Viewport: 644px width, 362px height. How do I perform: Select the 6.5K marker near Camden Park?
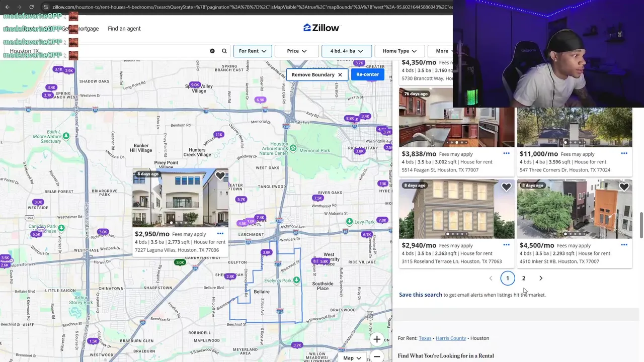pyautogui.click(x=36, y=234)
